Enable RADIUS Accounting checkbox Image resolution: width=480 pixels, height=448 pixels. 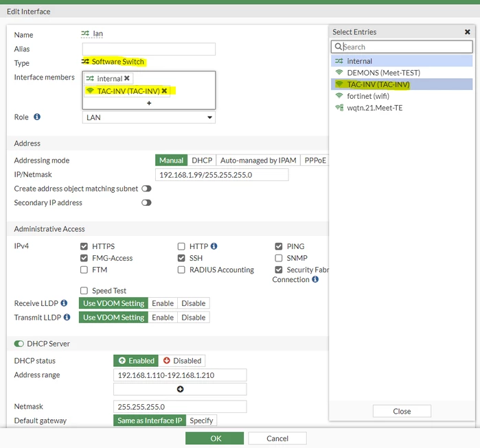(x=181, y=270)
